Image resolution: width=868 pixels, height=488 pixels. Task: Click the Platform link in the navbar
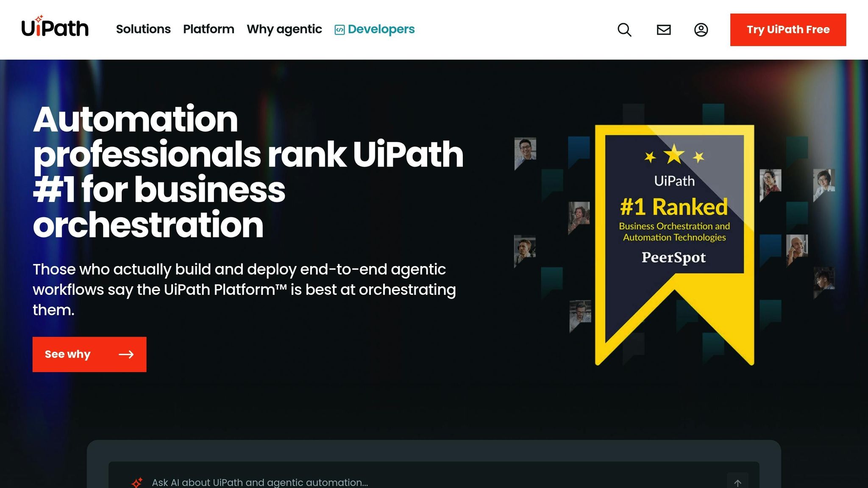coord(209,30)
